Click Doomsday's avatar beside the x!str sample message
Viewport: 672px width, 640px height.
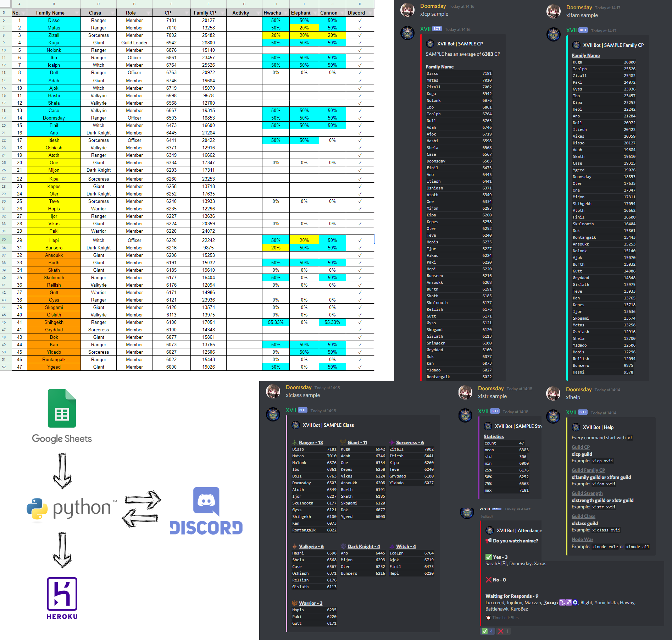[465, 392]
